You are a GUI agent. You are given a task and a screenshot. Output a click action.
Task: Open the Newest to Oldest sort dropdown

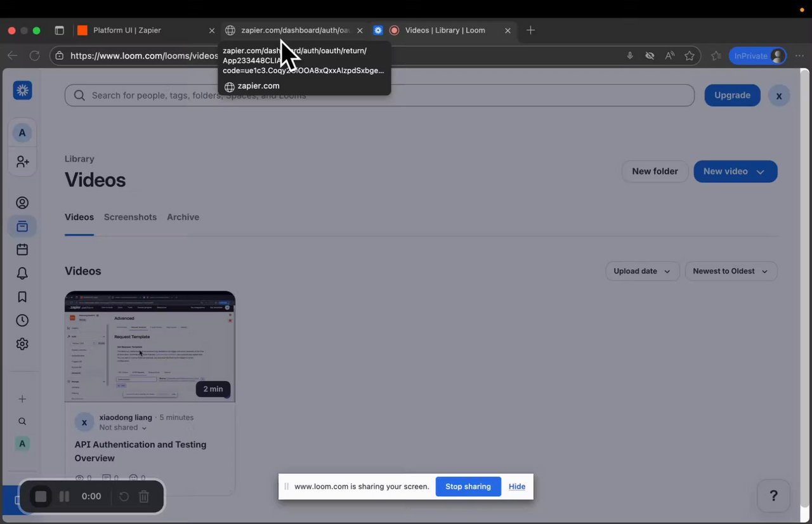pos(731,271)
